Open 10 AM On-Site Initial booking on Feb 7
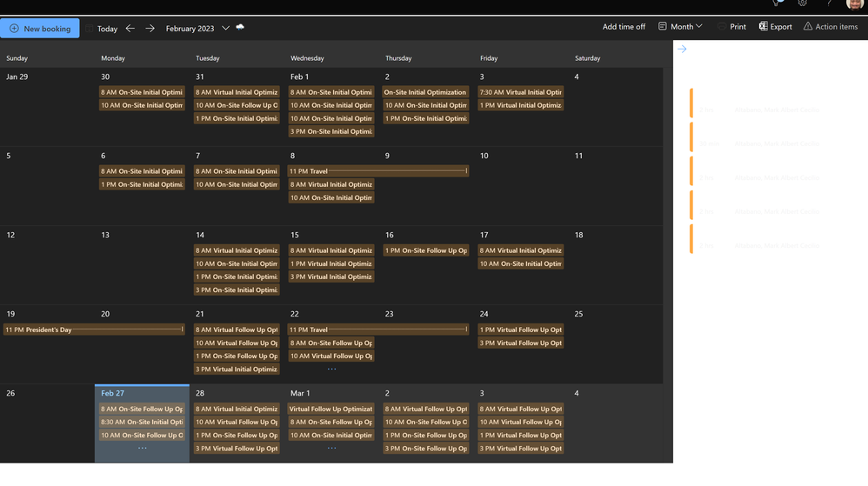The image size is (868, 486). pyautogui.click(x=237, y=185)
